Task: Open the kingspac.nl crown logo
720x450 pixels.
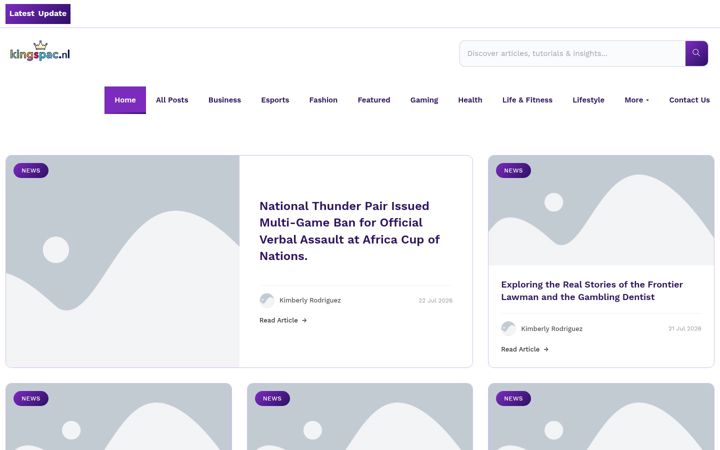Action: [40, 51]
